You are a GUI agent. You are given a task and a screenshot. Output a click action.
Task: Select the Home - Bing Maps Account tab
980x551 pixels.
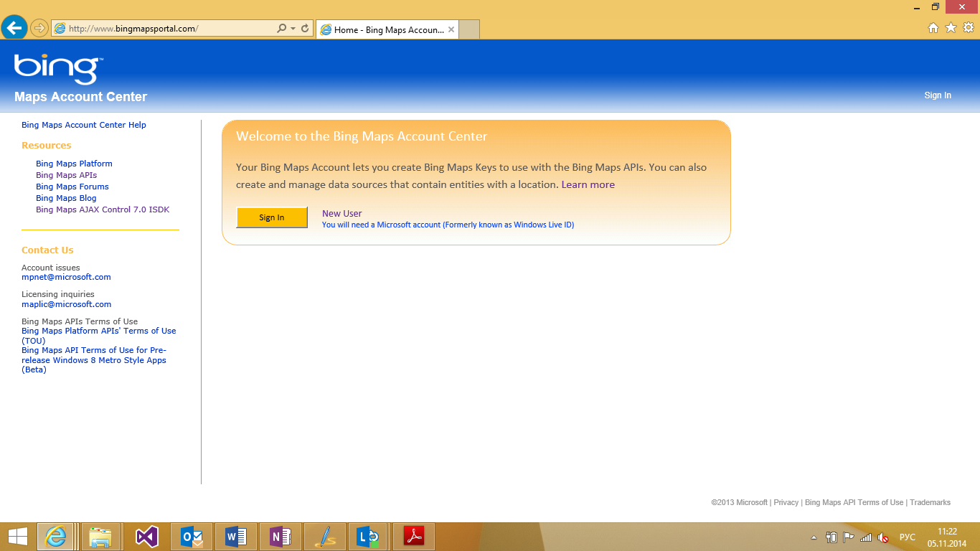pyautogui.click(x=388, y=29)
